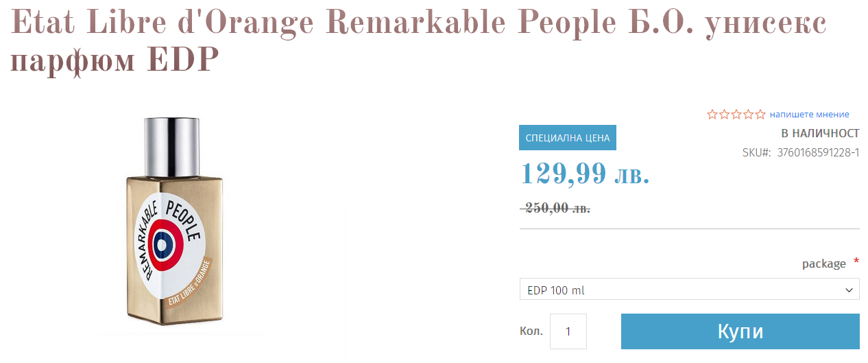
Task: Focus the quantity input field
Action: 568,331
